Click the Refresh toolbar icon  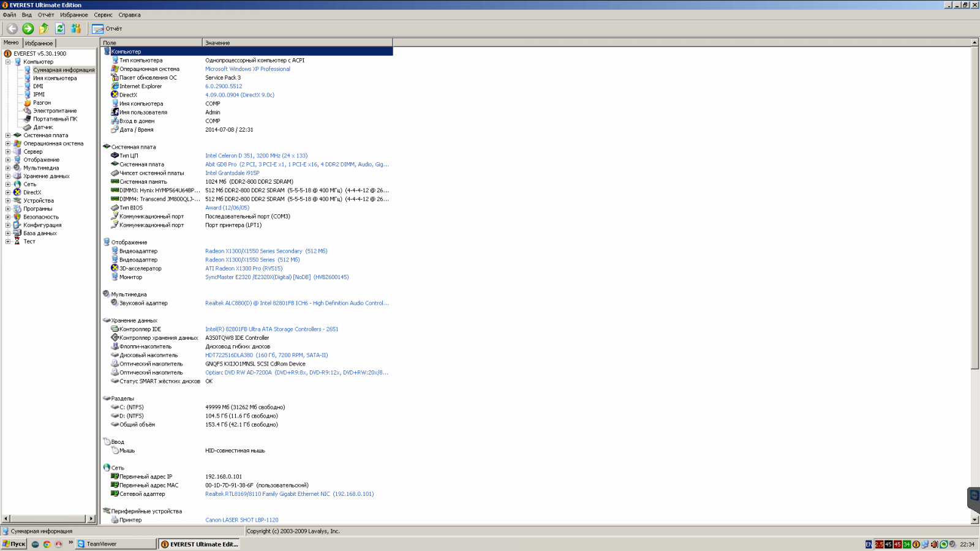pyautogui.click(x=60, y=28)
